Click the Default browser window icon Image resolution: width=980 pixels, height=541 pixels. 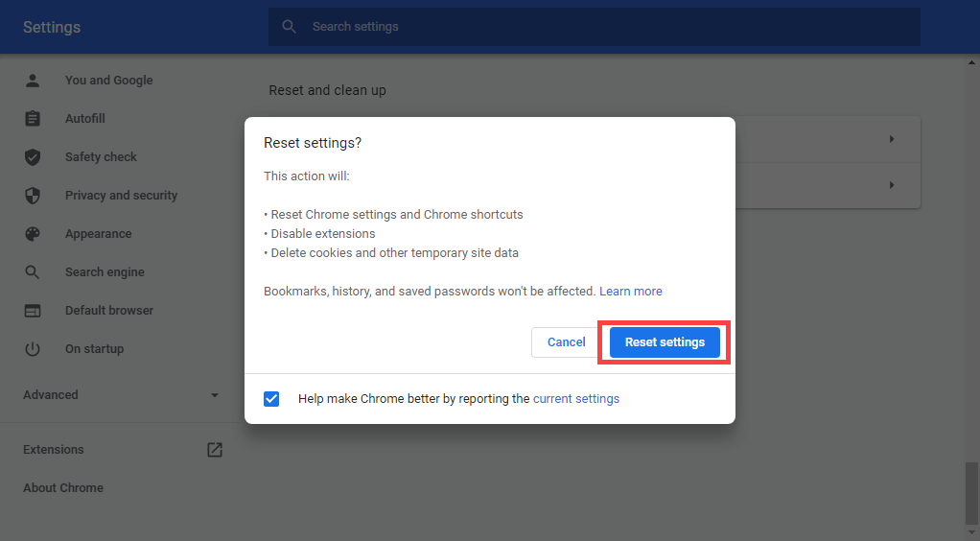click(x=33, y=311)
